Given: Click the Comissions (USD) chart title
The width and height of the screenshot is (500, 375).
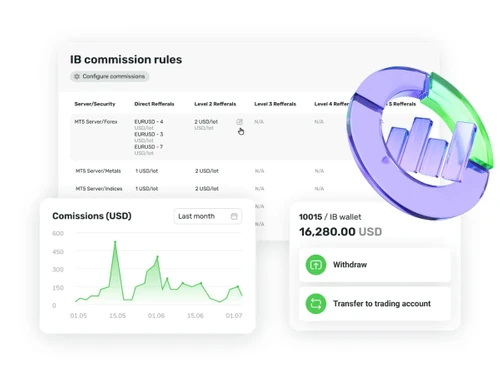Looking at the screenshot, I should click(92, 216).
